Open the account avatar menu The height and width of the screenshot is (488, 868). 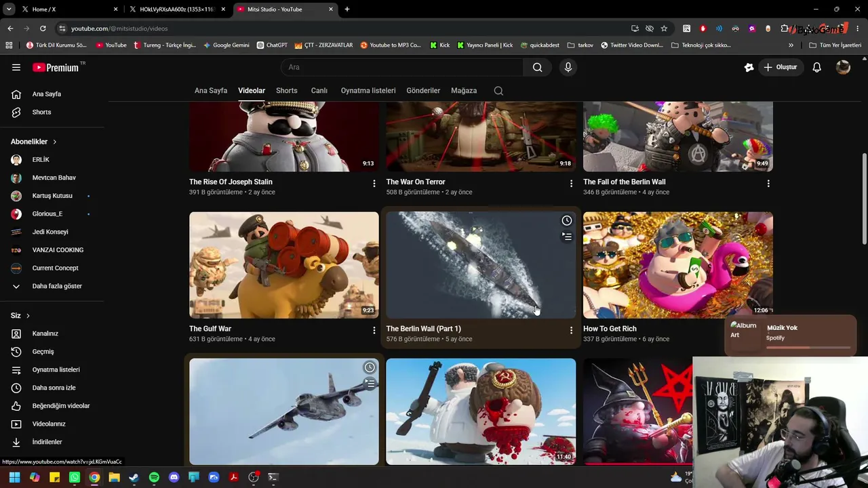coord(843,67)
